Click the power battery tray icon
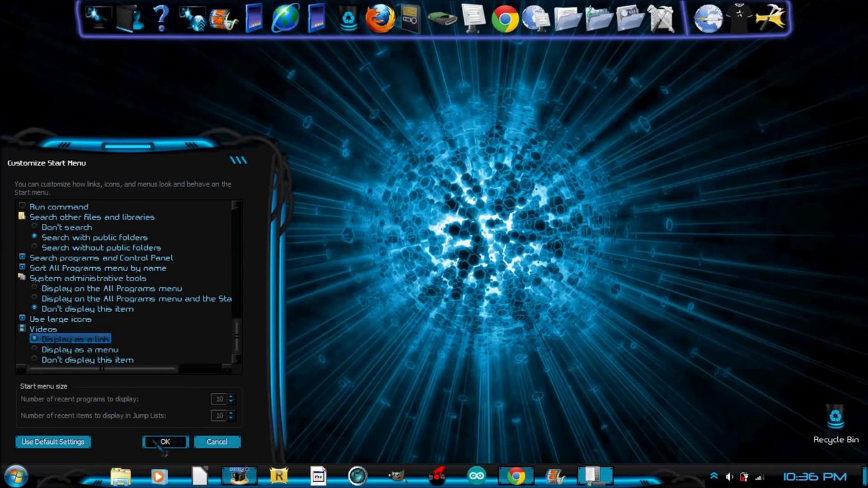 coord(744,476)
